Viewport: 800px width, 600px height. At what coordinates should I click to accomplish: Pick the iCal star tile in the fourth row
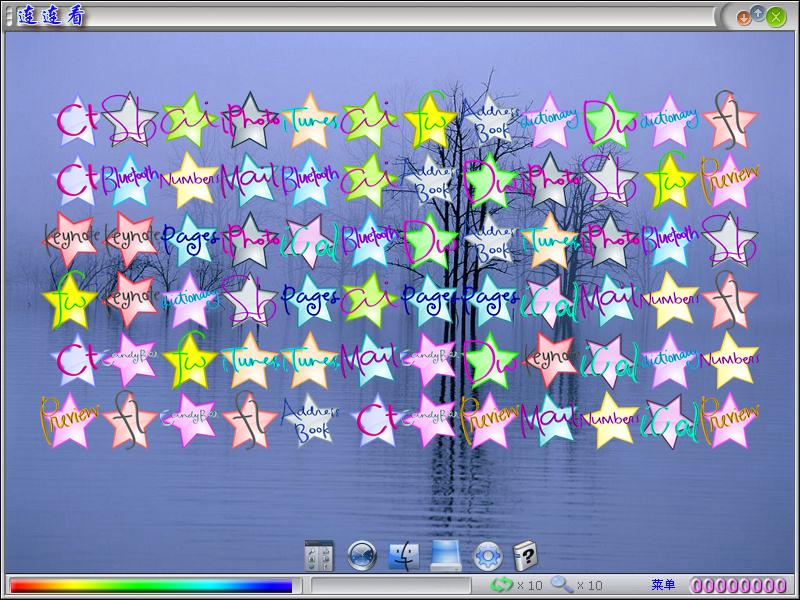pos(550,301)
